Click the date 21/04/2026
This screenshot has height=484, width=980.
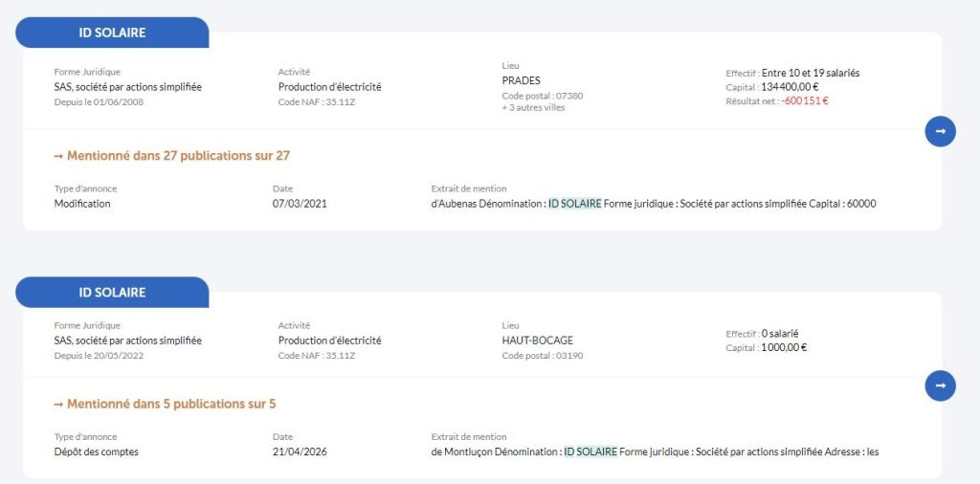click(x=300, y=451)
